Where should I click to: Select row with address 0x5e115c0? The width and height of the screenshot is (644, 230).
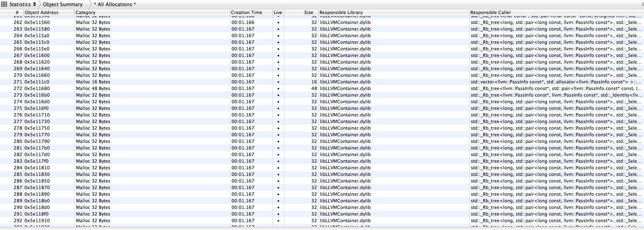tap(322, 42)
